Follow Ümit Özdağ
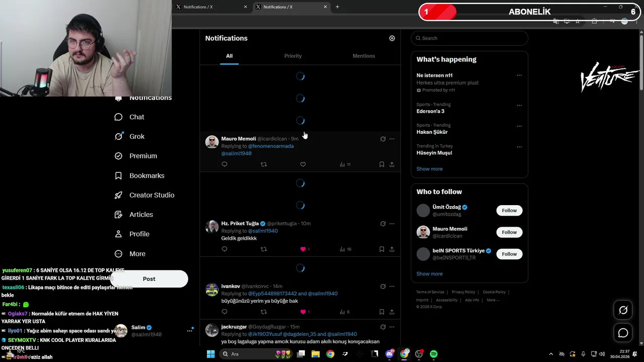This screenshot has width=644, height=362. click(x=509, y=211)
